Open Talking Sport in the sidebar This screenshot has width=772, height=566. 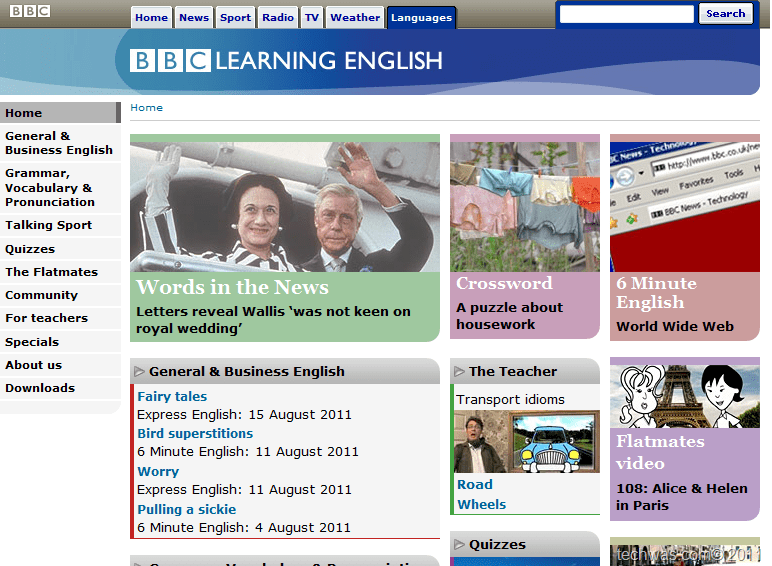pos(60,225)
